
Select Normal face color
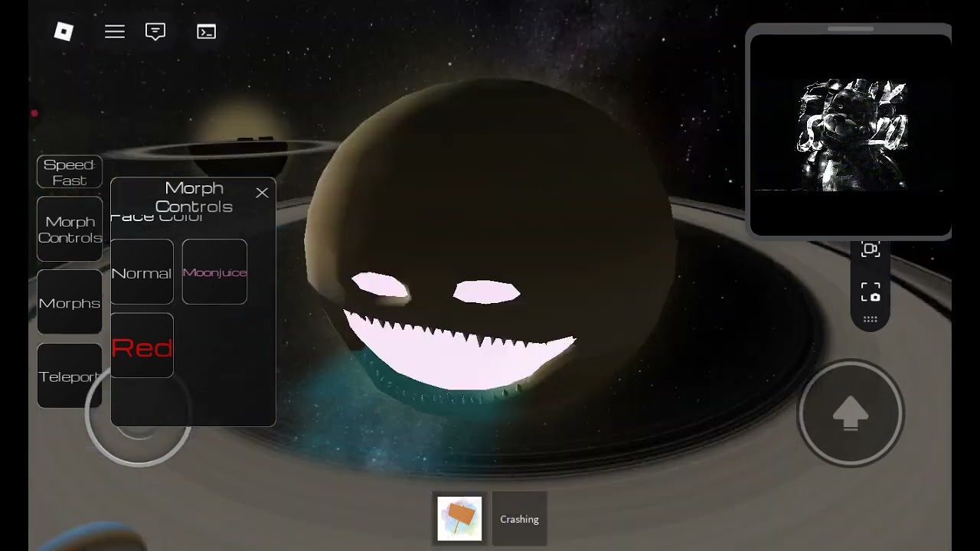[x=142, y=272]
